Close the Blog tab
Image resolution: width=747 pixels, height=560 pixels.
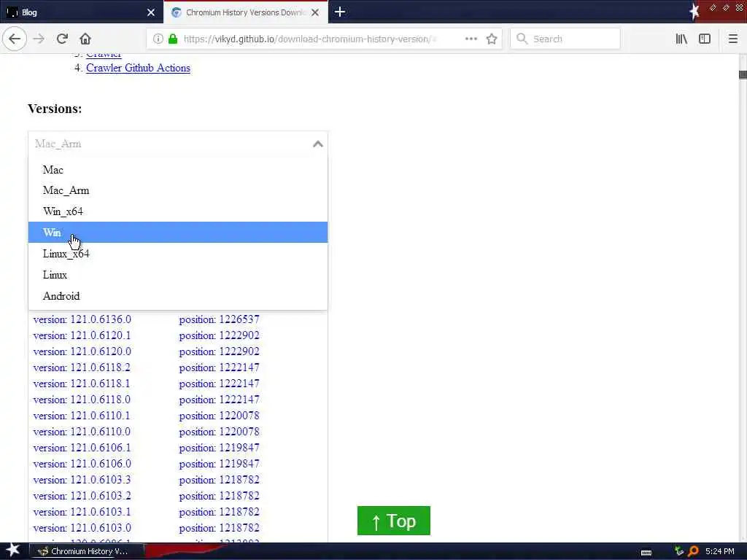coord(151,12)
